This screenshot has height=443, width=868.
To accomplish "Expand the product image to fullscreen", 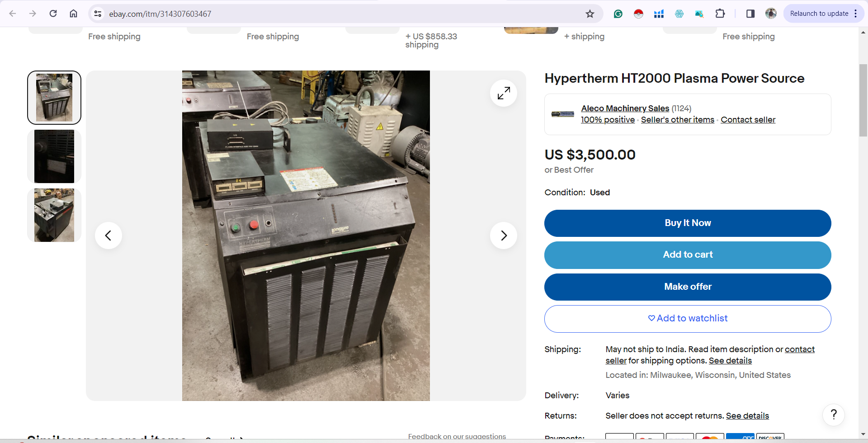I will (x=504, y=93).
